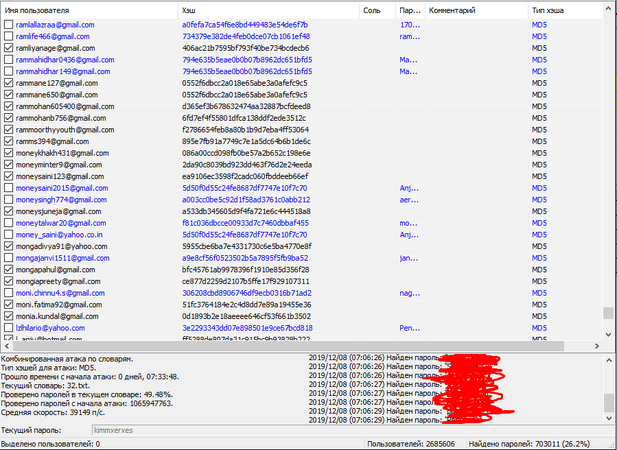Viewport: 617px width, 450px height.
Task: Click the left arrow of the horizontal scrollbar
Action: tap(7, 346)
